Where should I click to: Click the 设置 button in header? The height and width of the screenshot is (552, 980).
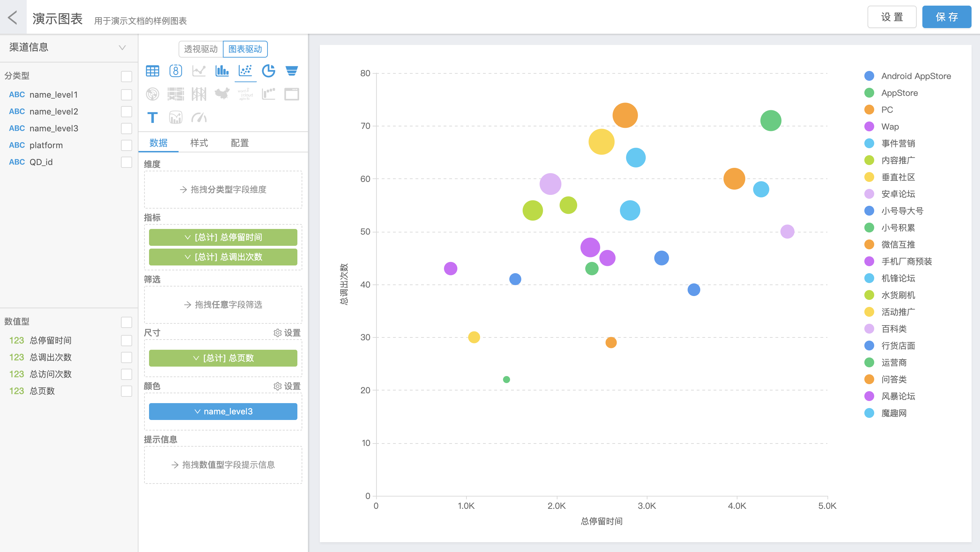click(892, 17)
